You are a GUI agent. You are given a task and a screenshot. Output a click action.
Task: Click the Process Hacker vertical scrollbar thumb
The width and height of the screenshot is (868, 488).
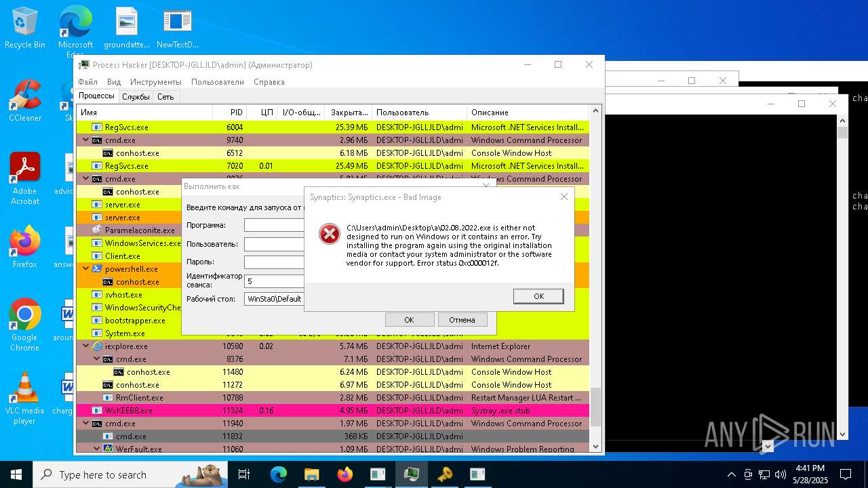point(597,407)
